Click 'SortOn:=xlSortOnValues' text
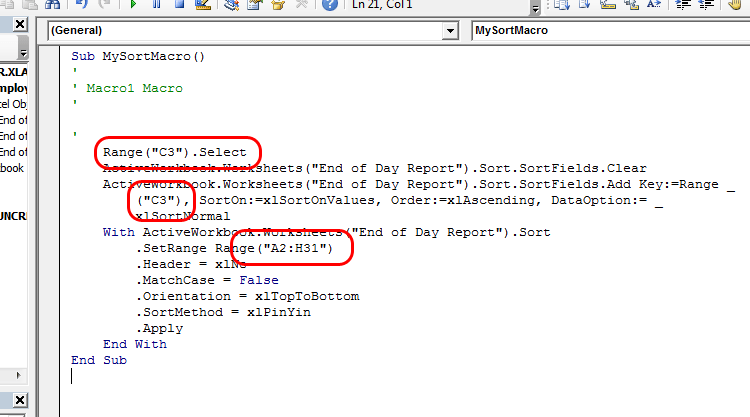Viewport: 750px width, 417px height. click(x=287, y=200)
